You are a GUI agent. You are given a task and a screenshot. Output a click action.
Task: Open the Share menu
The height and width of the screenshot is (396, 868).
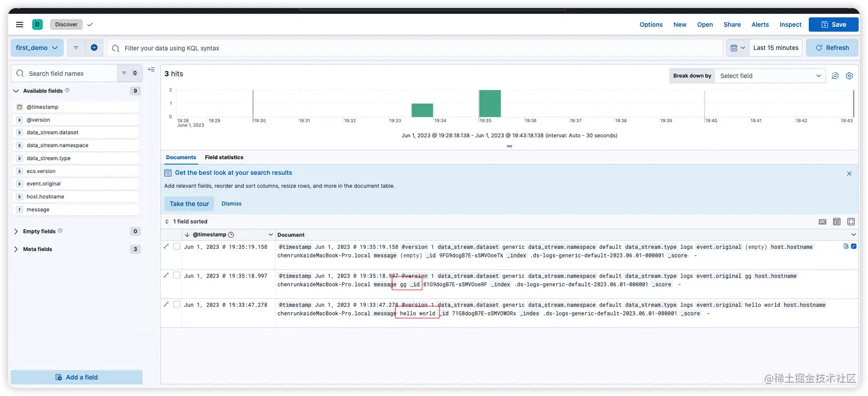732,25
